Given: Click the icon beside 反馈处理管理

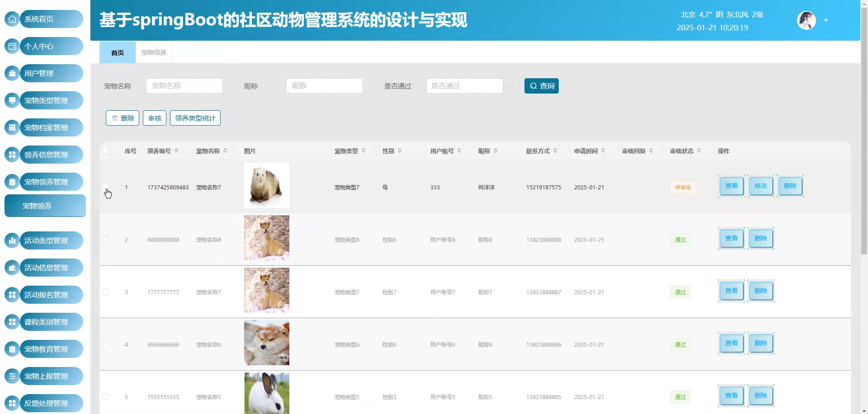Looking at the screenshot, I should coord(12,403).
